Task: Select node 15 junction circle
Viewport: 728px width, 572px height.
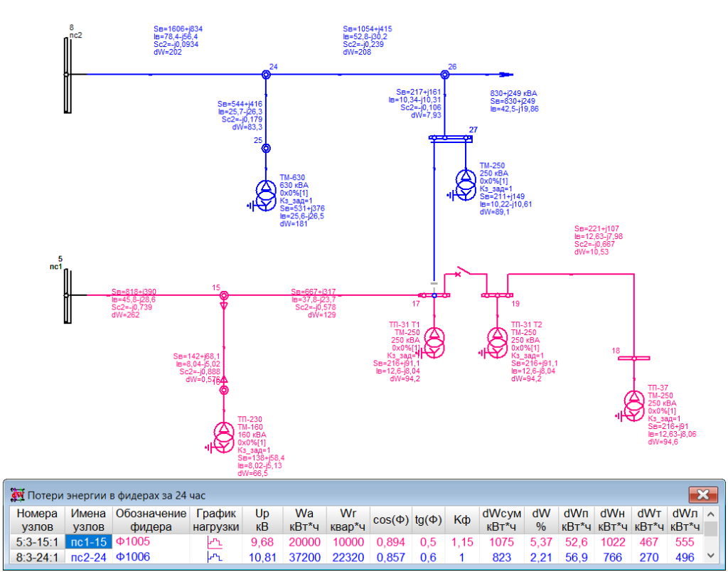Action: 224,295
